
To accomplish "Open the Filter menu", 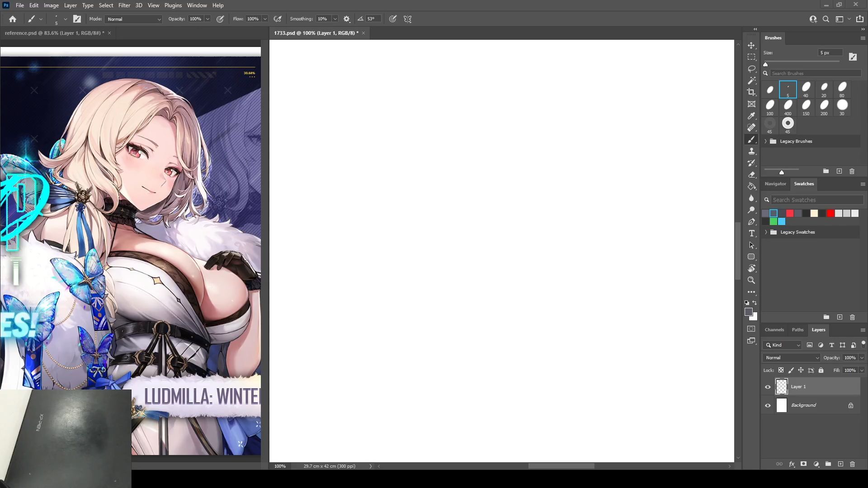I will pos(124,5).
